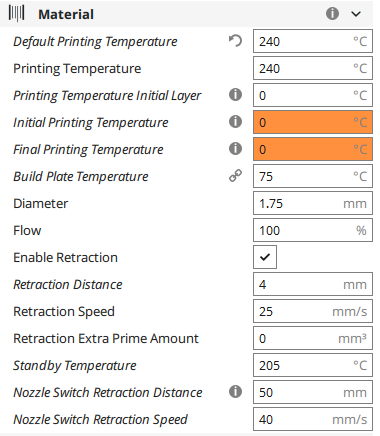This screenshot has width=380, height=436.
Task: Reset Default Printing Temperature with revert arrow
Action: (x=235, y=41)
